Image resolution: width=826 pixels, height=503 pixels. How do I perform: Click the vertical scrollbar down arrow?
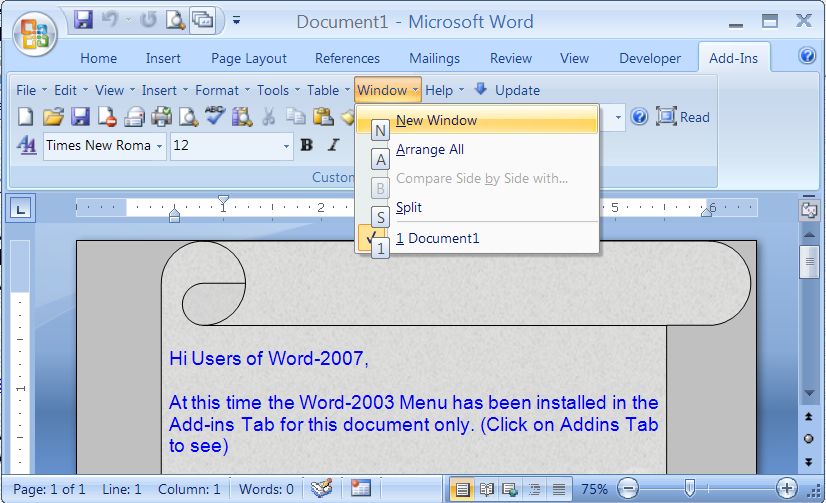tap(809, 393)
